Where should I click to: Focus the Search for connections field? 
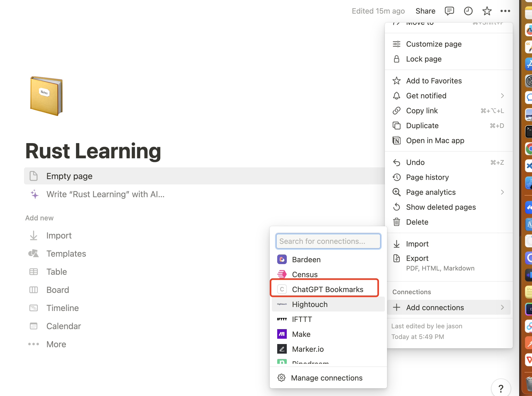[x=328, y=241]
